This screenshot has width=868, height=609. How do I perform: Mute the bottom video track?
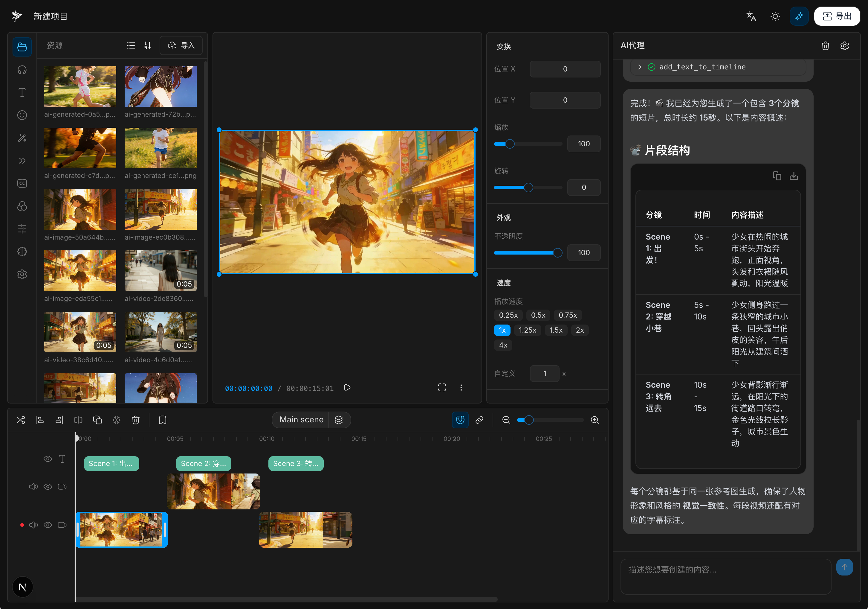click(x=33, y=525)
